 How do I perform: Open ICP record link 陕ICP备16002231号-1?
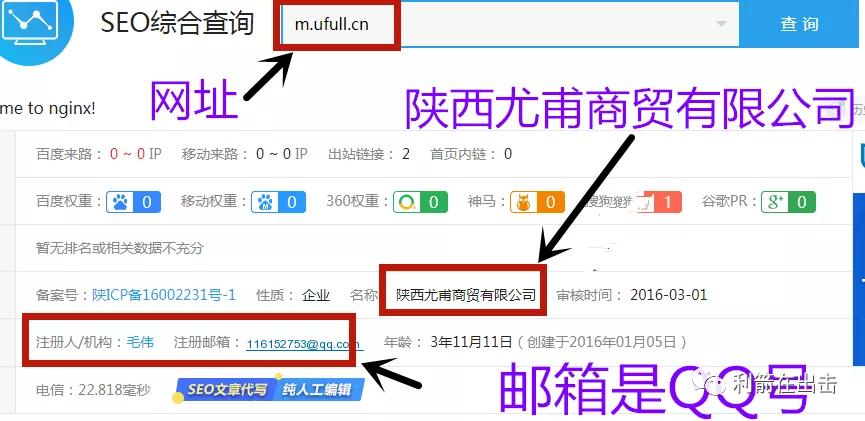164,295
